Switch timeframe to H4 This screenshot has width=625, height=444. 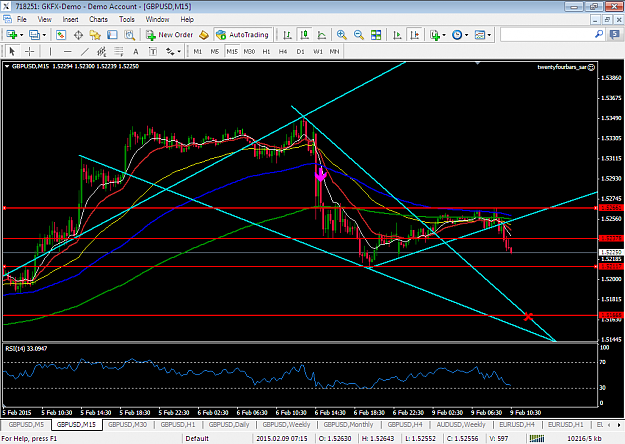click(283, 51)
